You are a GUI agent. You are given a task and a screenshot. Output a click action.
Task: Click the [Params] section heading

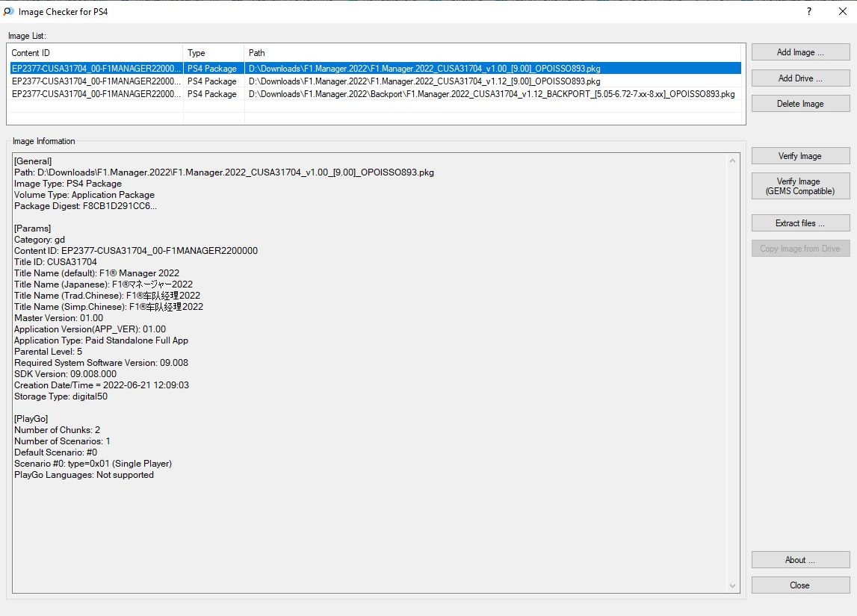click(32, 228)
